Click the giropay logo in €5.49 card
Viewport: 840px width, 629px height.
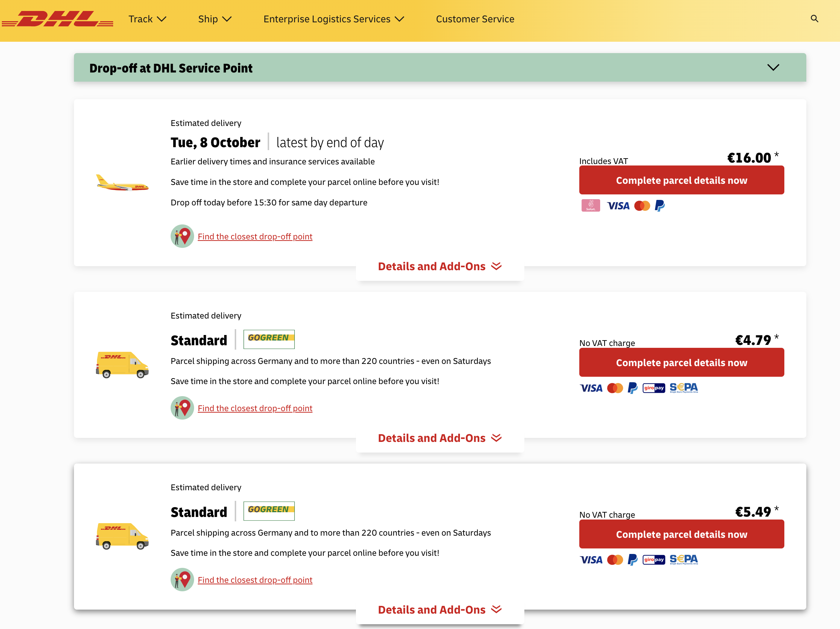[x=654, y=559]
